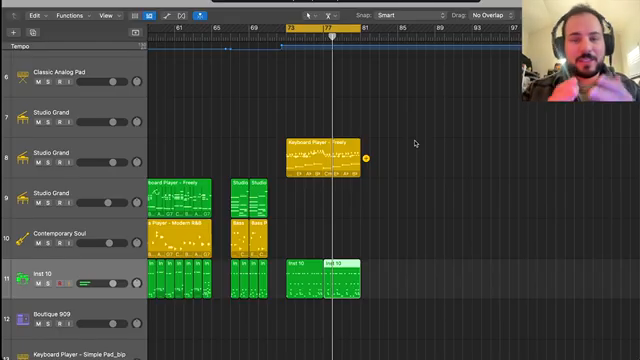The width and height of the screenshot is (640, 360).
Task: Click the Contemporary Soul pan knob
Action: point(137,243)
